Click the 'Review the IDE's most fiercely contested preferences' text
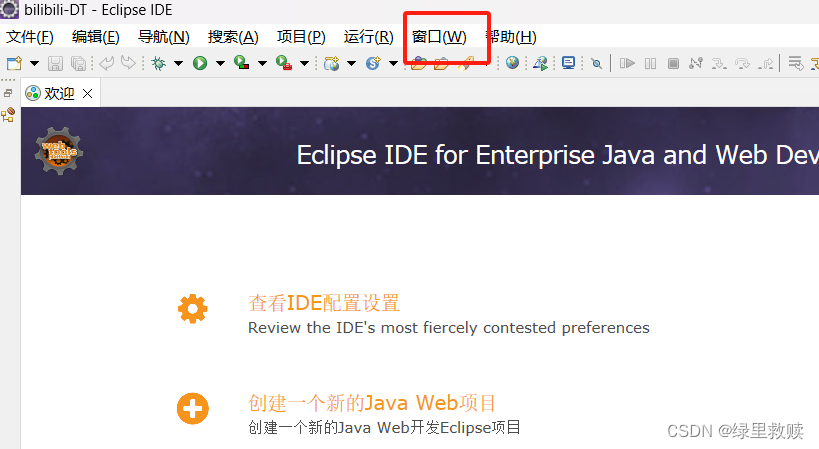Screen dimensions: 819x449 pos(449,328)
